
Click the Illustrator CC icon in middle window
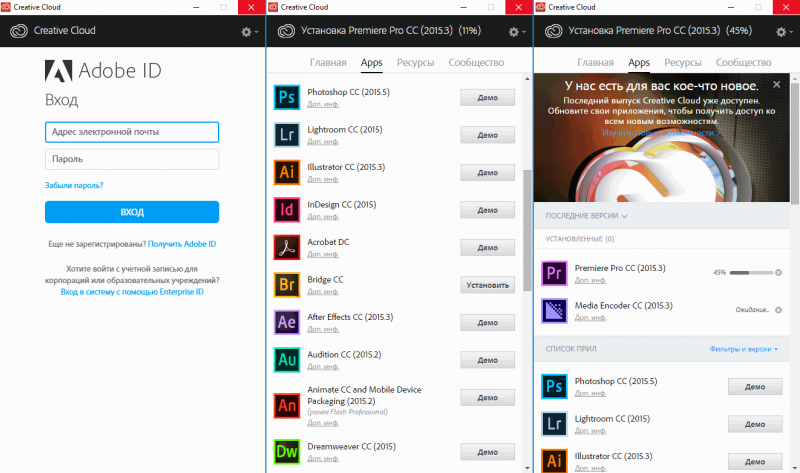pyautogui.click(x=287, y=172)
